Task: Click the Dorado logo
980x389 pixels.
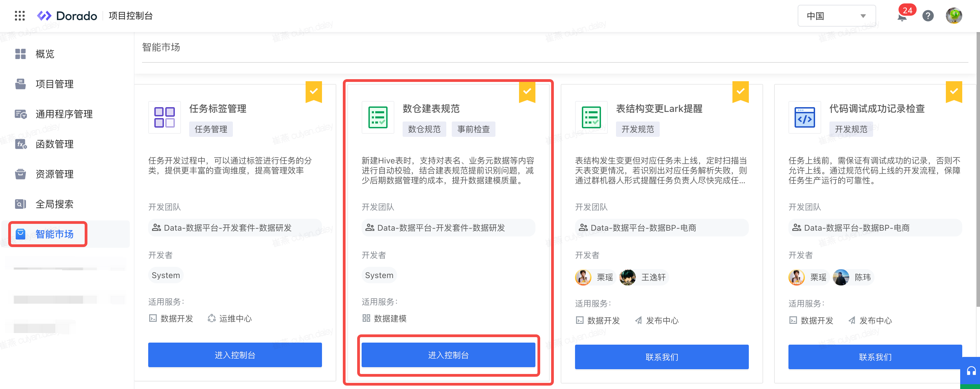Action: click(x=67, y=16)
